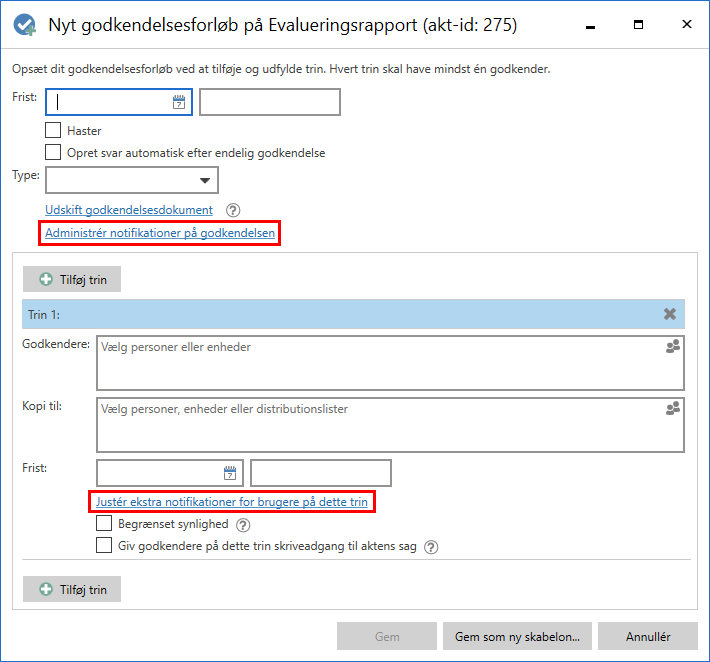
Task: Click the Gem button
Action: [x=387, y=636]
